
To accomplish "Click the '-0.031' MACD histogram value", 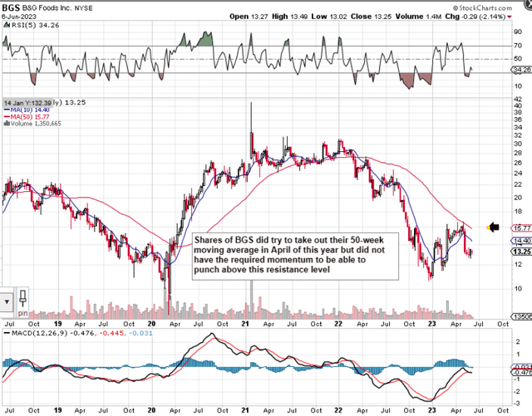I will click(x=140, y=333).
